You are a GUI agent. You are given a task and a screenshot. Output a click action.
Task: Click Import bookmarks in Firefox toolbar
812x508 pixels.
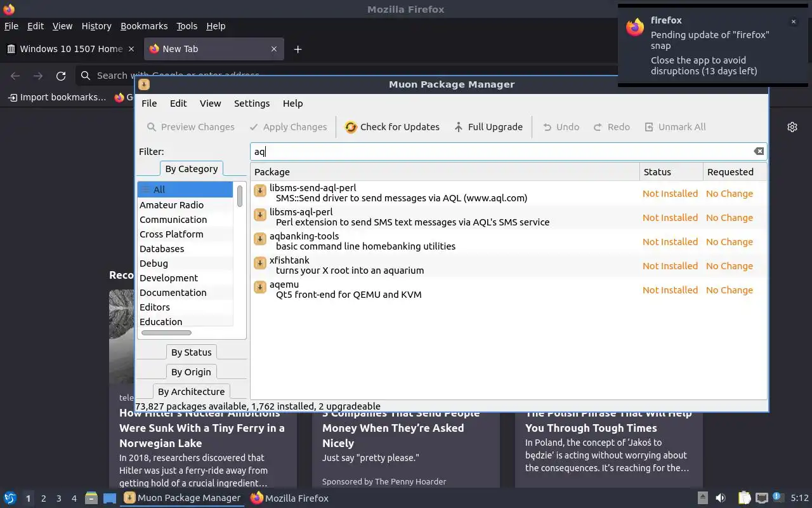point(56,97)
